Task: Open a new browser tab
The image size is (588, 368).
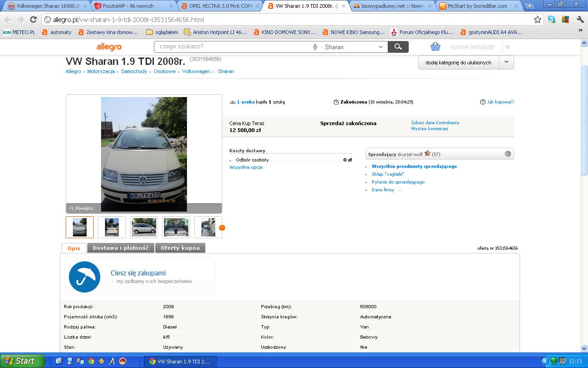Action: pos(530,6)
